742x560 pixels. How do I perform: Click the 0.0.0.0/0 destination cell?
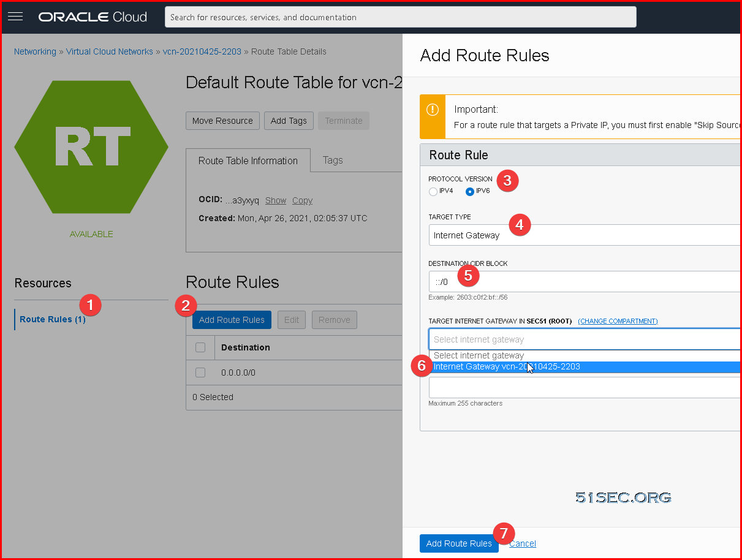click(x=238, y=373)
